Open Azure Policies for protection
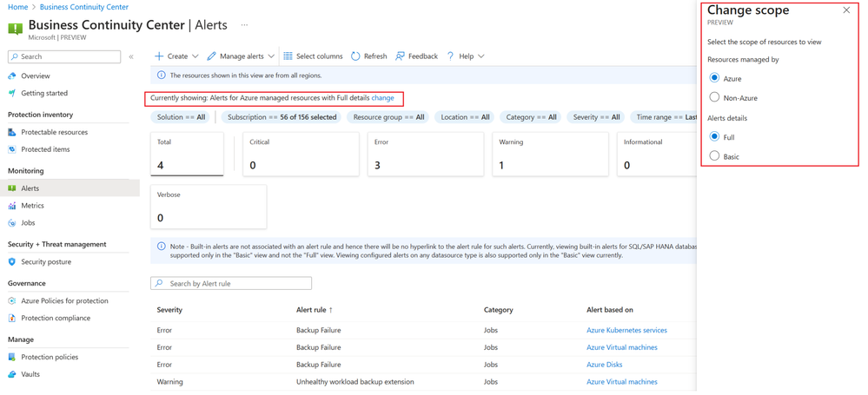Image resolution: width=868 pixels, height=395 pixels. tap(64, 301)
